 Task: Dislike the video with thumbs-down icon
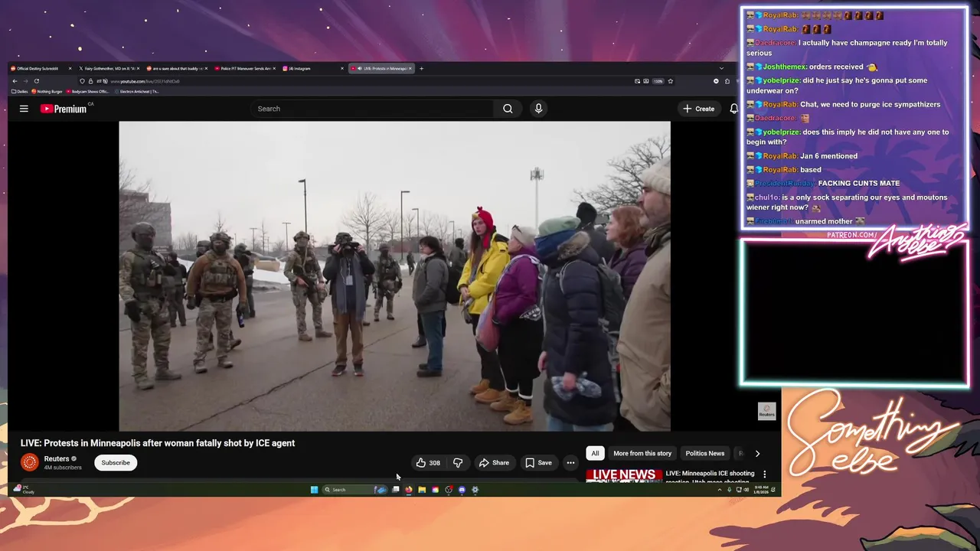pos(458,463)
